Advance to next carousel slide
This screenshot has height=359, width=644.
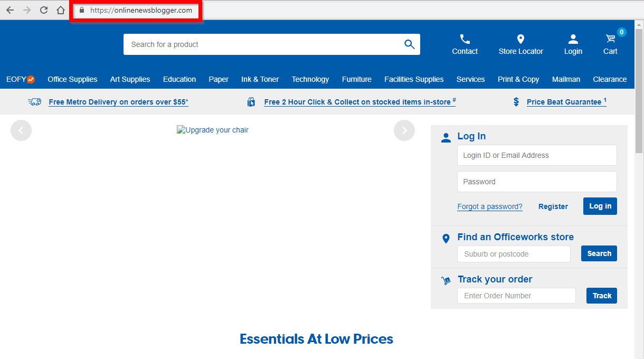(404, 130)
